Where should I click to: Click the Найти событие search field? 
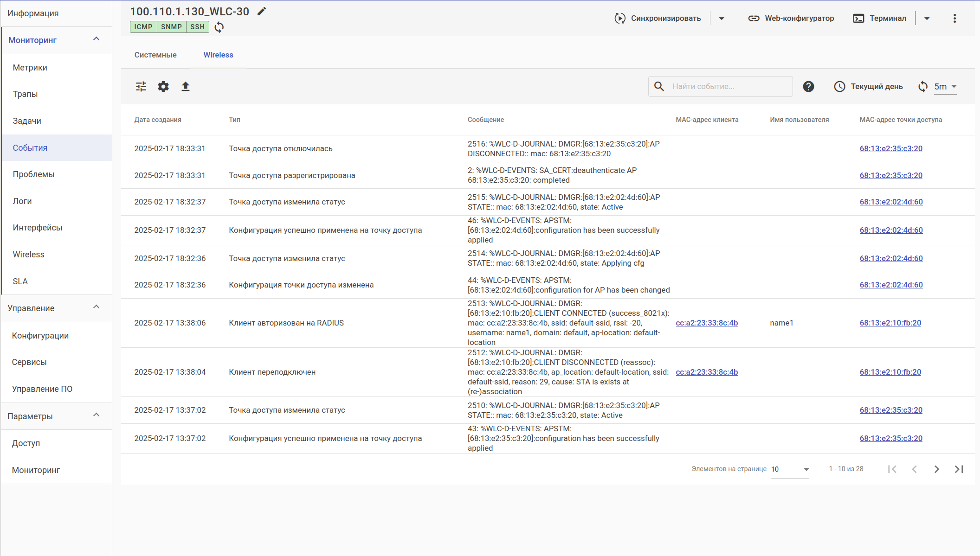(729, 86)
